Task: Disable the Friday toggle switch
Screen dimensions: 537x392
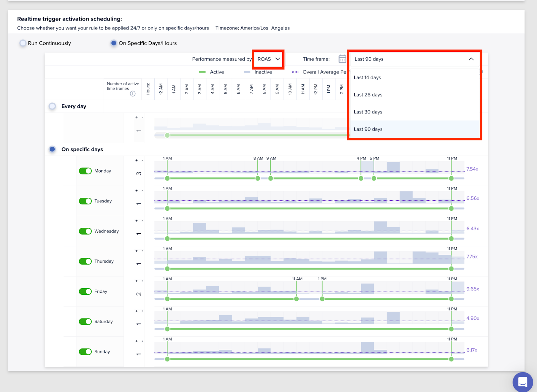Action: (85, 291)
